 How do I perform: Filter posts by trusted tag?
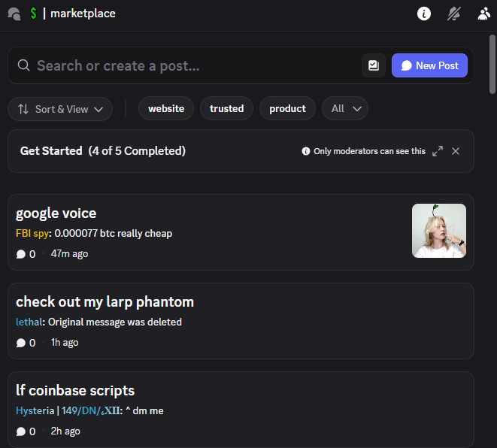click(226, 109)
